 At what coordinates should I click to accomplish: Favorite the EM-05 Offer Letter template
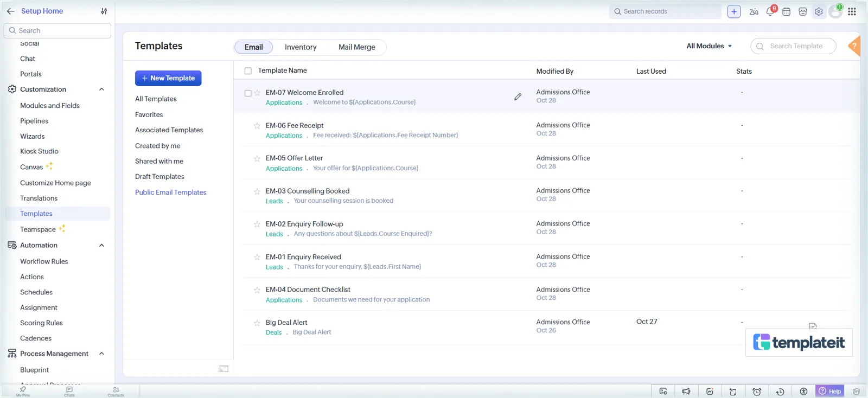pyautogui.click(x=257, y=158)
